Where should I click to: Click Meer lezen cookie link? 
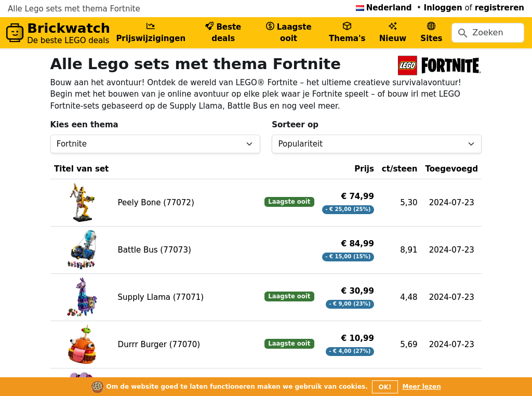(x=421, y=387)
